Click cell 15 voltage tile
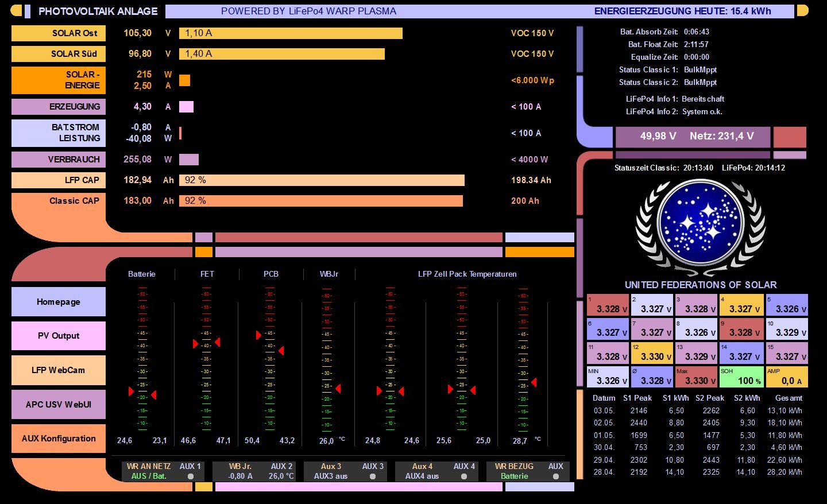The height and width of the screenshot is (504, 827). point(787,353)
